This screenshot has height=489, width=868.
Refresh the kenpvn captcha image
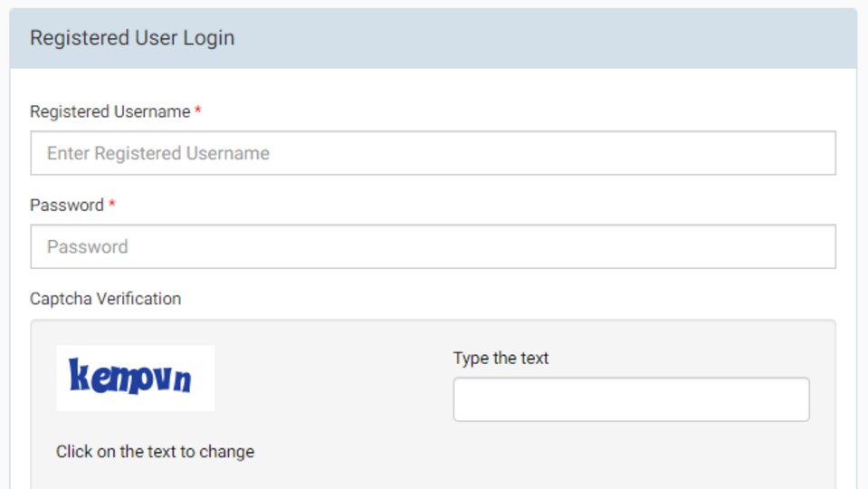coord(136,379)
